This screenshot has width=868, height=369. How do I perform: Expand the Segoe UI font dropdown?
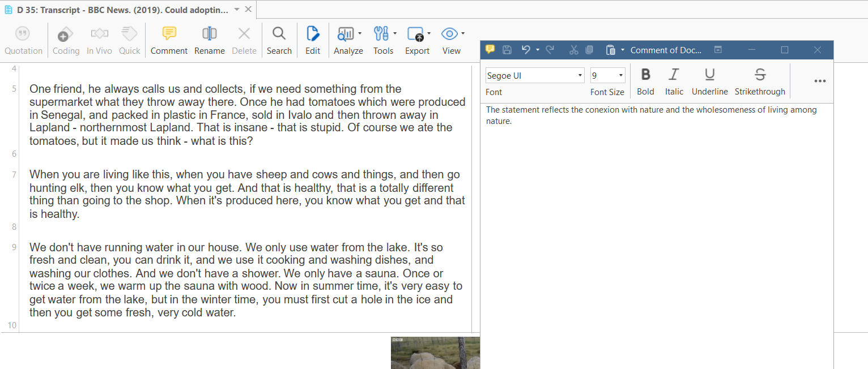[x=580, y=76]
